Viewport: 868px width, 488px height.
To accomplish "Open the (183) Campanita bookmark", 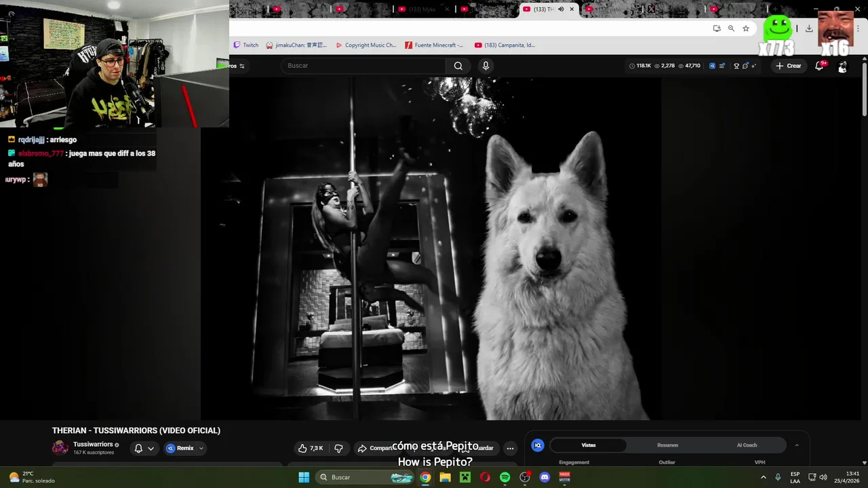I will point(505,45).
